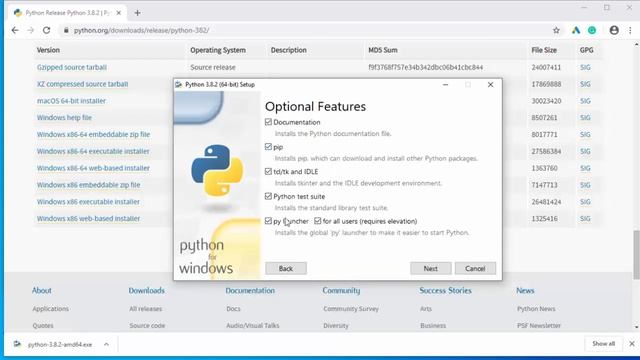Screen dimensions: 640x360
Task: Open the Chrome profile avatar
Action: tap(614, 30)
